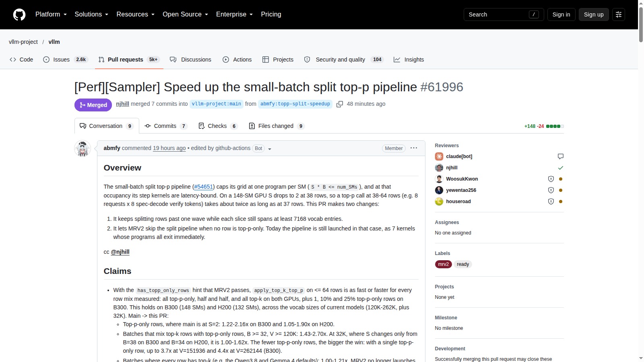Open the Code tab
Viewport: 644px width, 362px height.
coord(21,60)
